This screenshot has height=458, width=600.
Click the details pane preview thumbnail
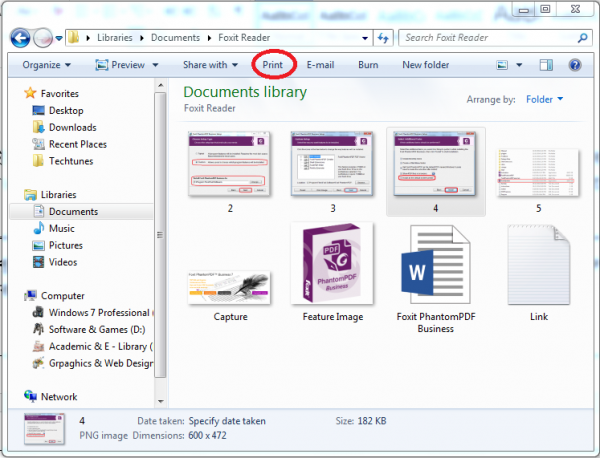pyautogui.click(x=44, y=429)
